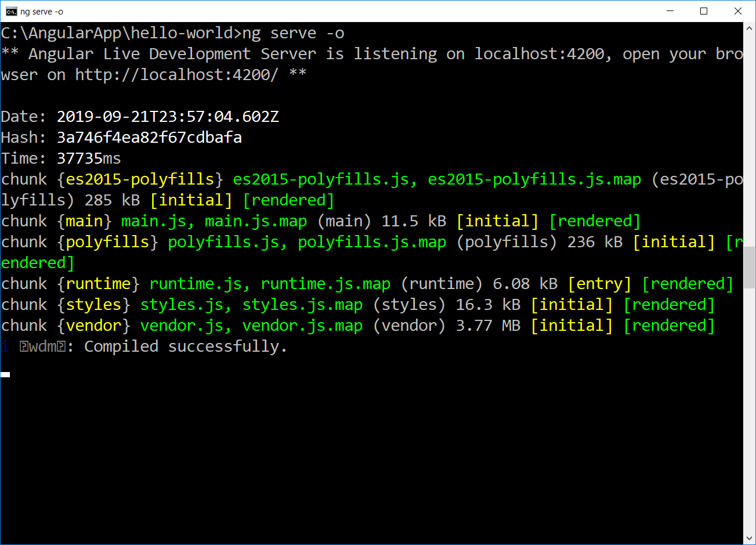Image resolution: width=756 pixels, height=545 pixels.
Task: Click the green main.js file name
Action: coord(154,221)
